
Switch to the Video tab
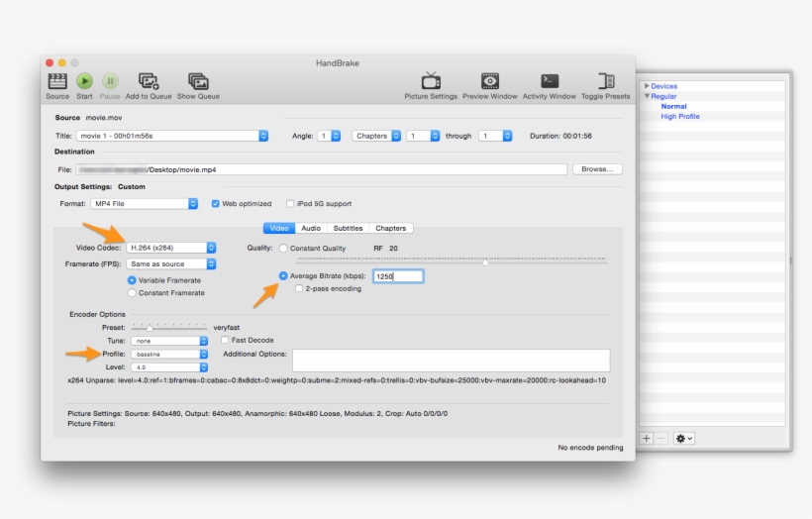point(279,228)
